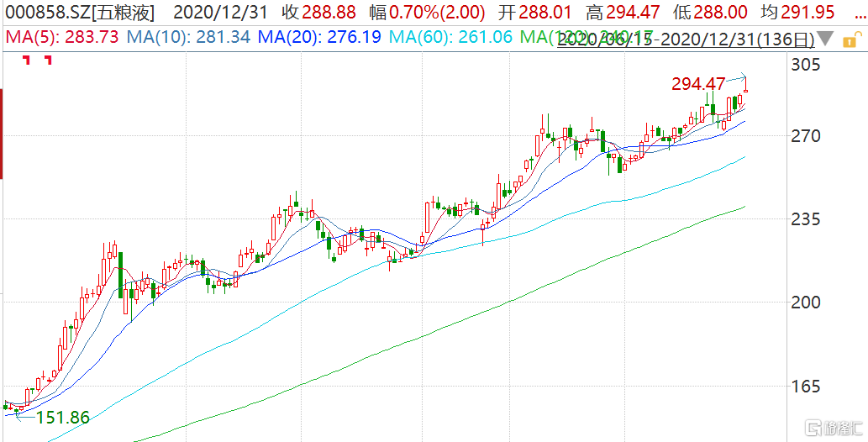This screenshot has height=442, width=868.
Task: Select the MA(60): 261.06 indicator label
Action: click(x=451, y=37)
